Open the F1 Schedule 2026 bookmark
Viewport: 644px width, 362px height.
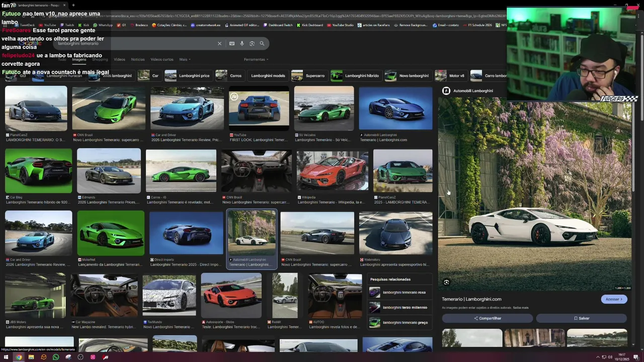pyautogui.click(x=477, y=25)
